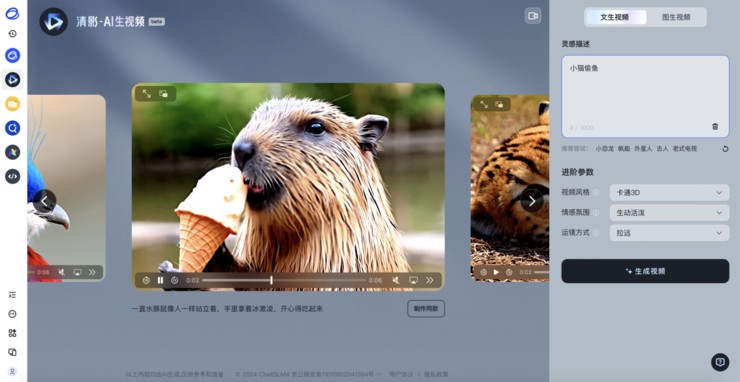
Task: Choose the 外星人 suggestion
Action: [643, 149]
